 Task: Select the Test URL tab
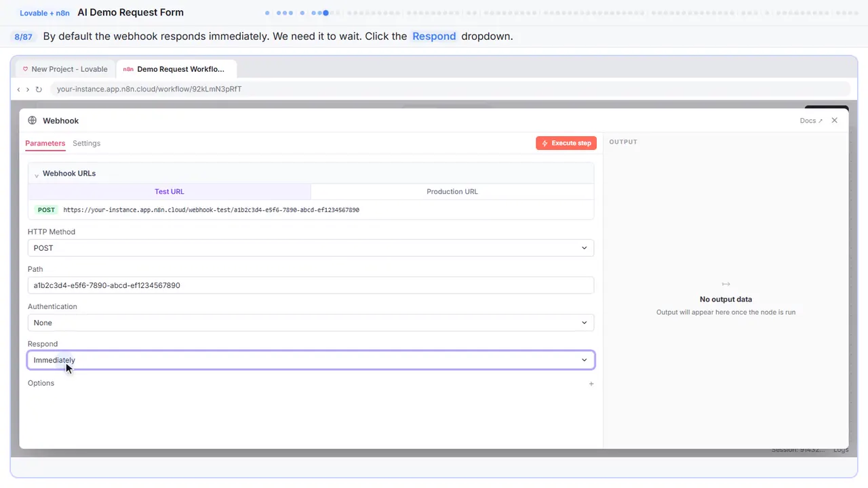coord(170,192)
